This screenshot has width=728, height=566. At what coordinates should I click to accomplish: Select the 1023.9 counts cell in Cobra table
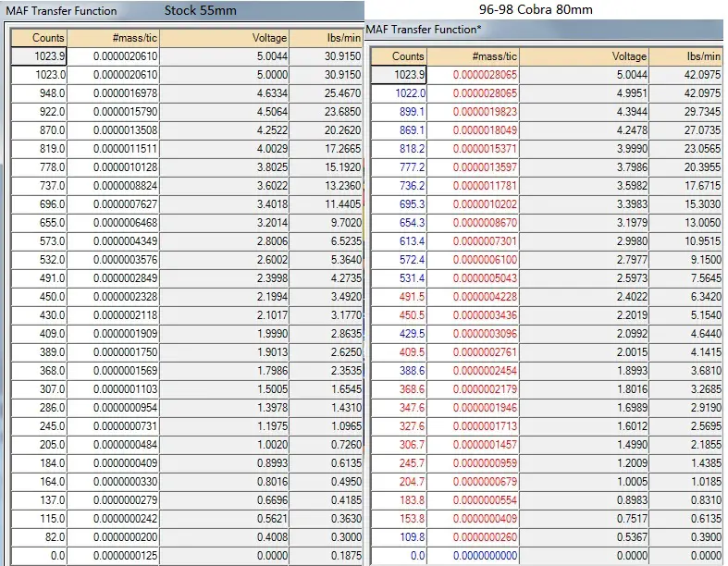399,75
